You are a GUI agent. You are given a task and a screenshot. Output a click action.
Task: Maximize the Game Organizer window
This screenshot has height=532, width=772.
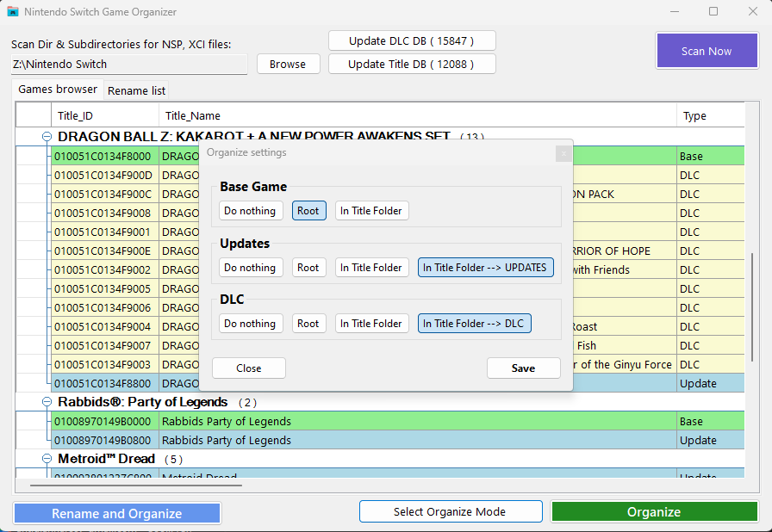[x=713, y=11]
